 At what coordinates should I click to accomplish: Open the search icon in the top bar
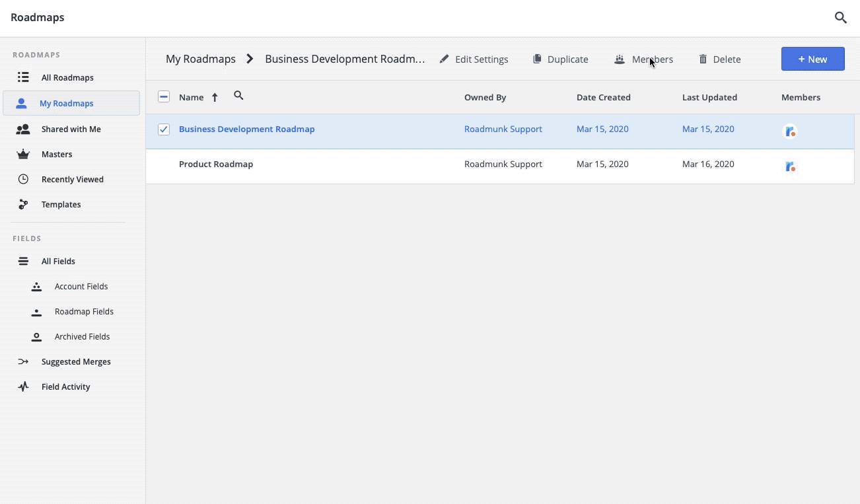(x=840, y=17)
